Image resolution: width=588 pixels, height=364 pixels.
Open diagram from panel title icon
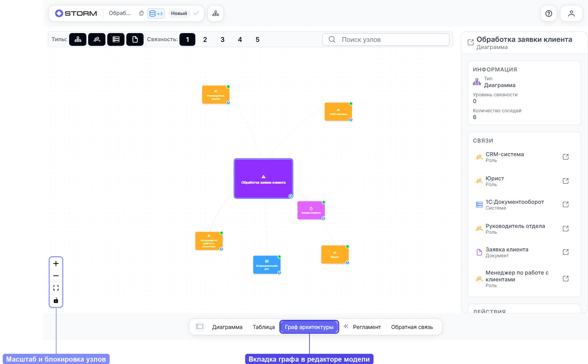[471, 42]
